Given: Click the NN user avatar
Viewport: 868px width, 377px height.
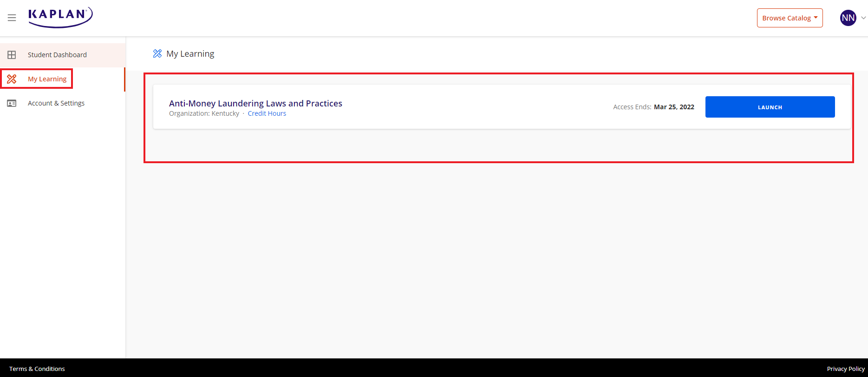Looking at the screenshot, I should [x=848, y=18].
